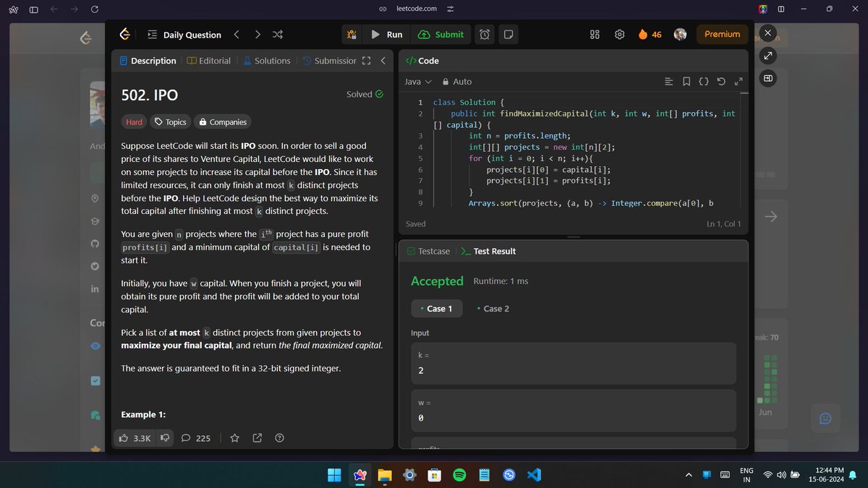Open the notes sticky icon
This screenshot has width=868, height=488.
[x=508, y=34]
